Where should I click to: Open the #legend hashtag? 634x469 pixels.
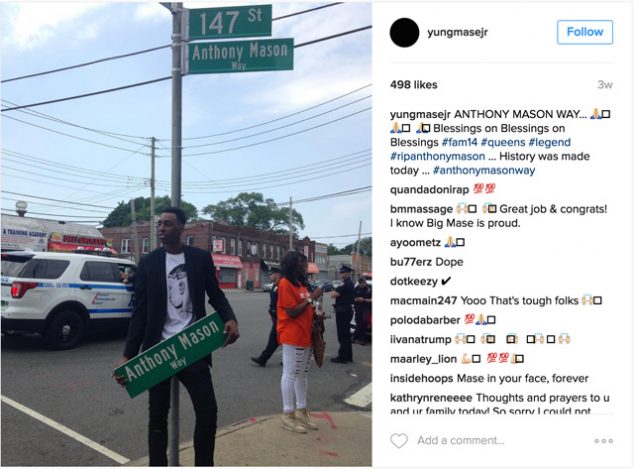click(549, 142)
